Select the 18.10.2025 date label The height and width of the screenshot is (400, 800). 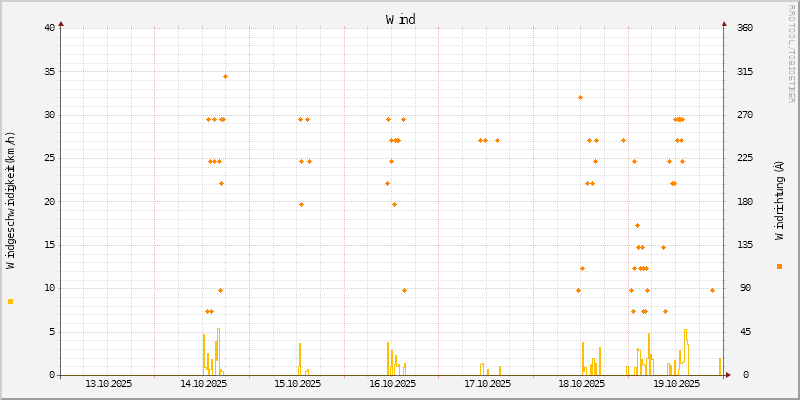(x=581, y=383)
